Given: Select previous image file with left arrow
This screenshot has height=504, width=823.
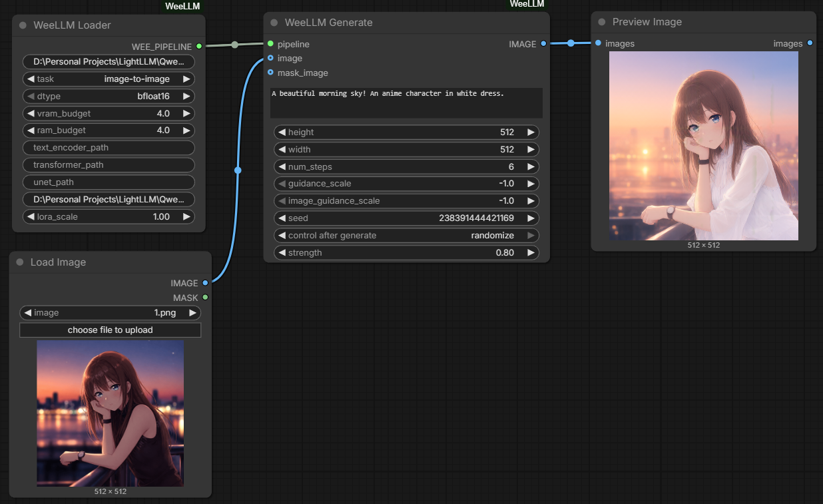Looking at the screenshot, I should pos(27,313).
